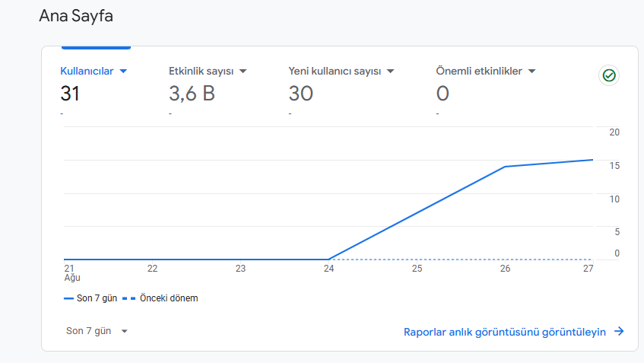Viewport: 644px width, 363px height.
Task: Open Raporlar anlık görüntüsünü görüntüleyin link
Action: 504,332
